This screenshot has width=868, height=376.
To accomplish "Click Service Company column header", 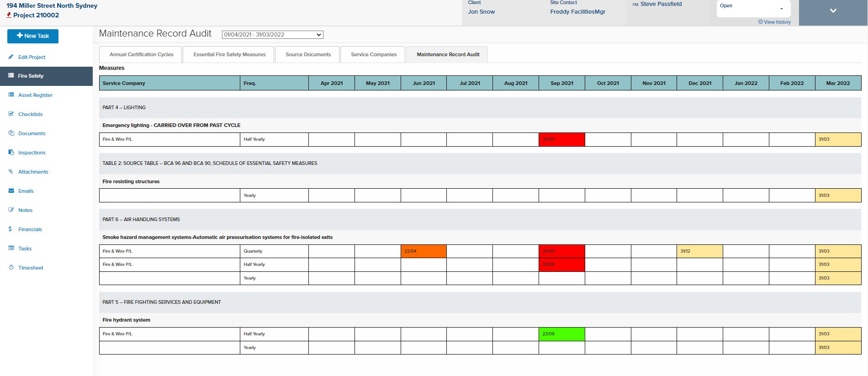I will [169, 83].
